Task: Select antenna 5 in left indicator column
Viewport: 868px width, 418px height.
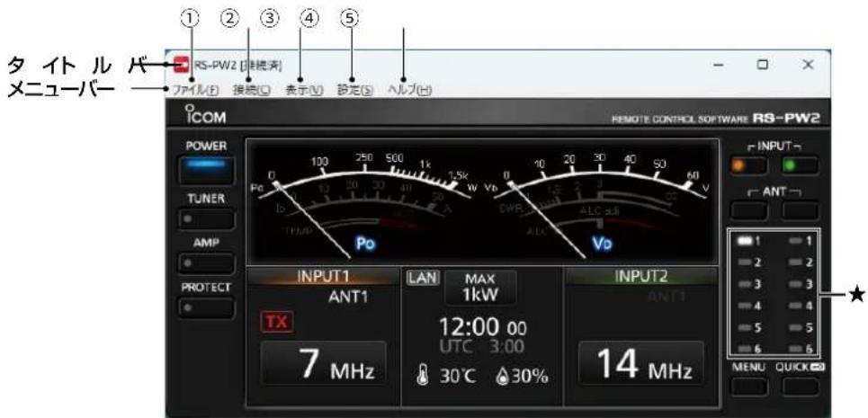Action: [747, 327]
